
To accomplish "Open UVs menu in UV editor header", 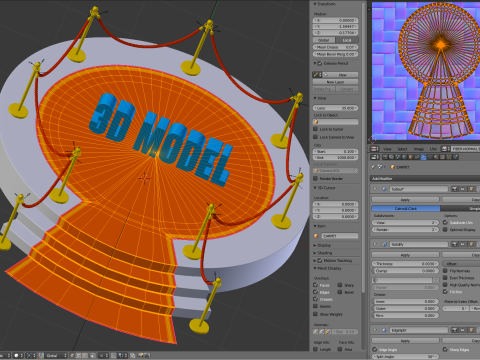I will coord(433,149).
